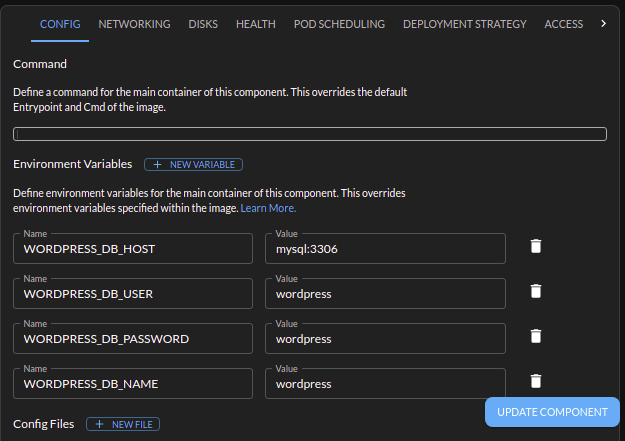The height and width of the screenshot is (441, 625).
Task: Edit the mysql:3306 value field
Action: (385, 249)
